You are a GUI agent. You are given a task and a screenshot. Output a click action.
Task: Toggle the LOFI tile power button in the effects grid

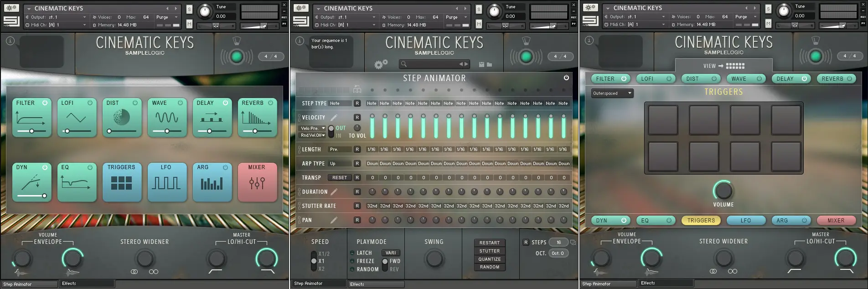pyautogui.click(x=90, y=103)
